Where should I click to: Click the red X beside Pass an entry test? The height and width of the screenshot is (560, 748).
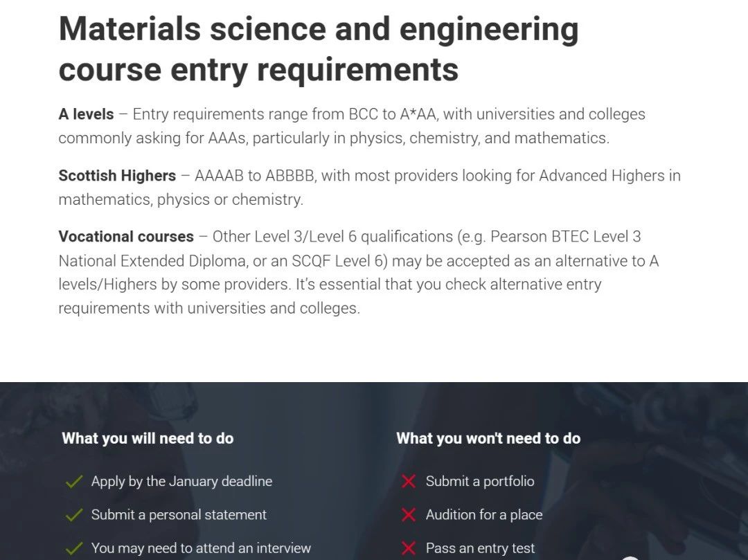coord(409,549)
